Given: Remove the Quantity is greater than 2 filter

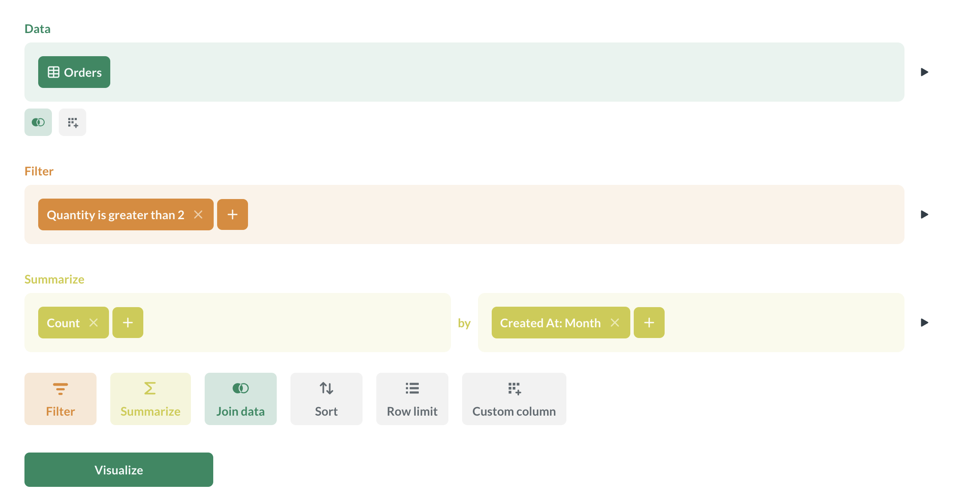Looking at the screenshot, I should (x=198, y=214).
